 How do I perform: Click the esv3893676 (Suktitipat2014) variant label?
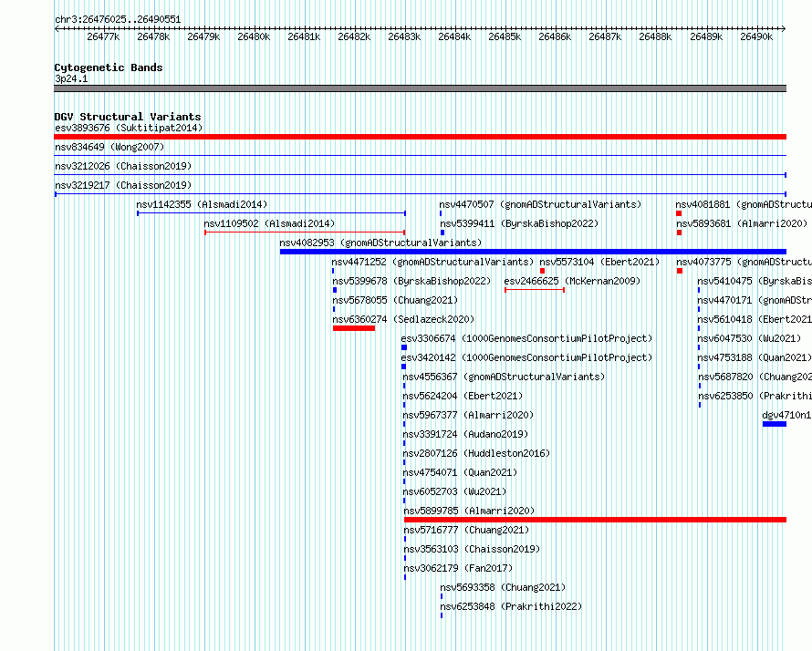tap(129, 128)
